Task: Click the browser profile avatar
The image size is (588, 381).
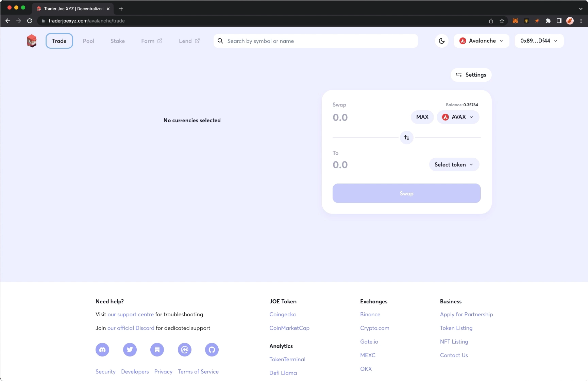Action: 570,21
